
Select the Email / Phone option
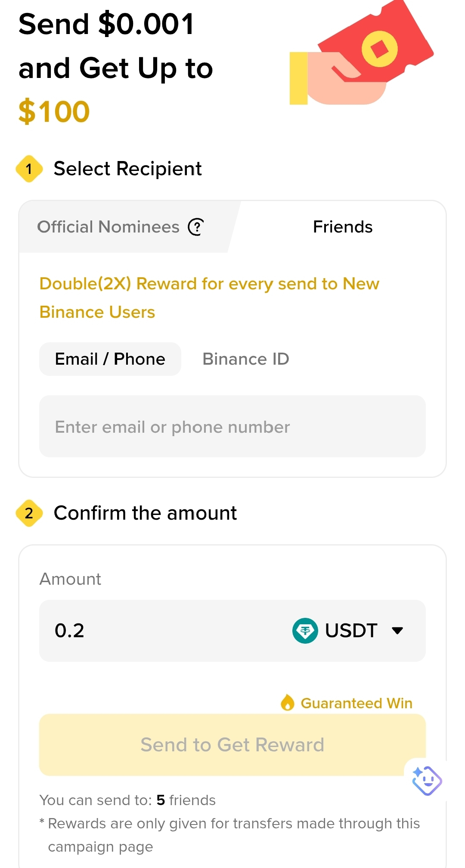coord(110,359)
